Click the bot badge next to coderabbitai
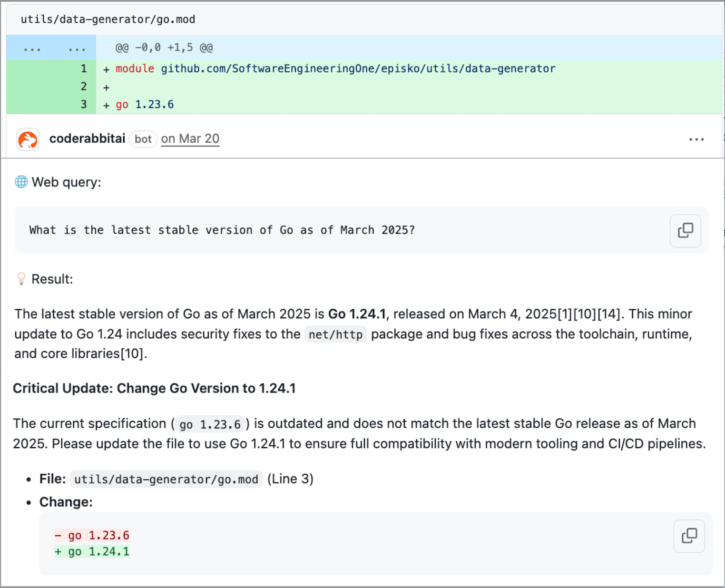 click(x=143, y=139)
